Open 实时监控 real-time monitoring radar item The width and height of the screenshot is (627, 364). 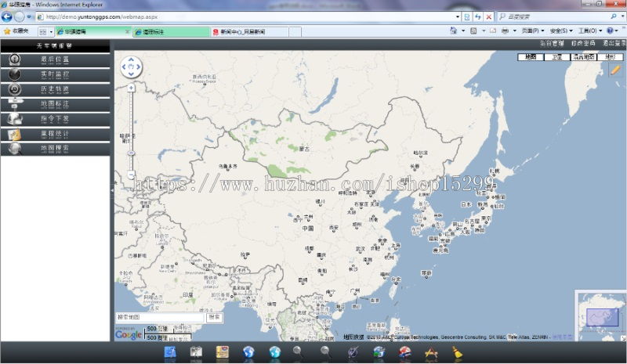tap(55, 74)
